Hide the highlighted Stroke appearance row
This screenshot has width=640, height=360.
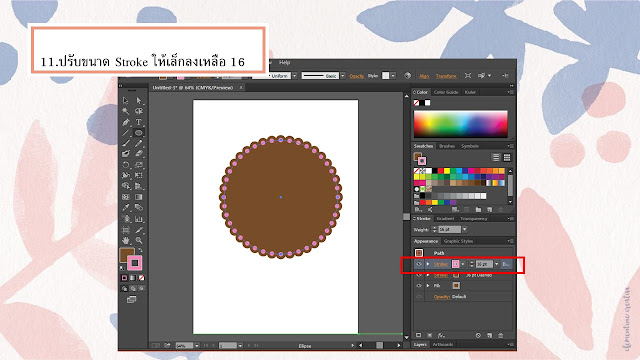(x=418, y=264)
